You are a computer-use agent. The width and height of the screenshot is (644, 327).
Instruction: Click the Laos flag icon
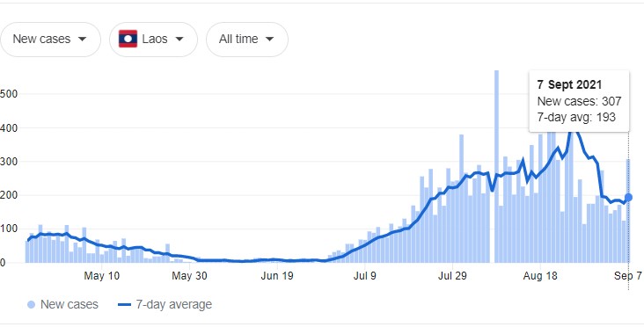(128, 39)
